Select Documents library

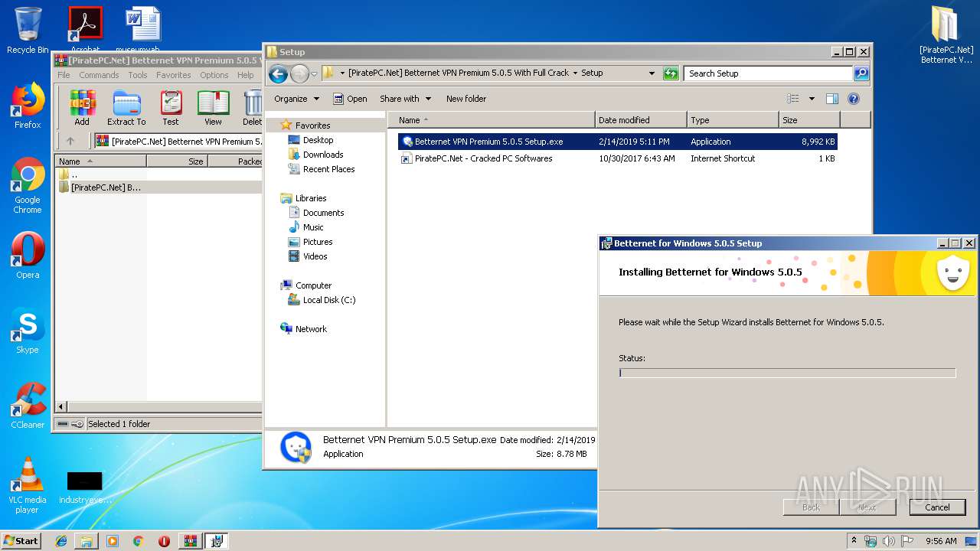pos(323,213)
